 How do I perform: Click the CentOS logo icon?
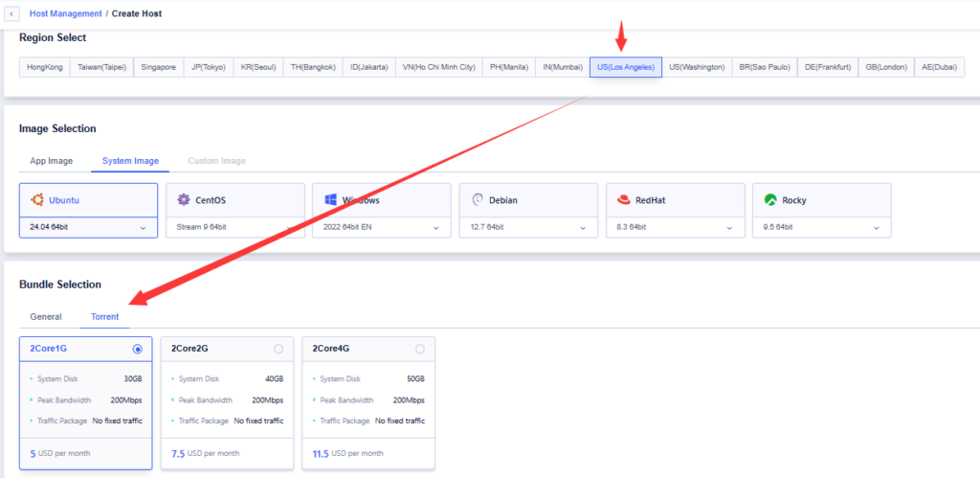click(184, 200)
